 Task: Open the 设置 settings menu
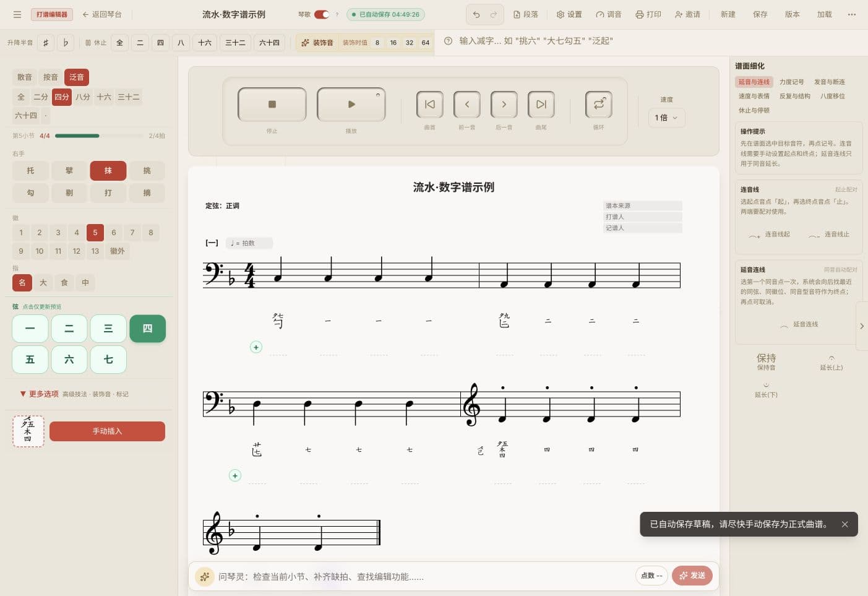point(569,14)
